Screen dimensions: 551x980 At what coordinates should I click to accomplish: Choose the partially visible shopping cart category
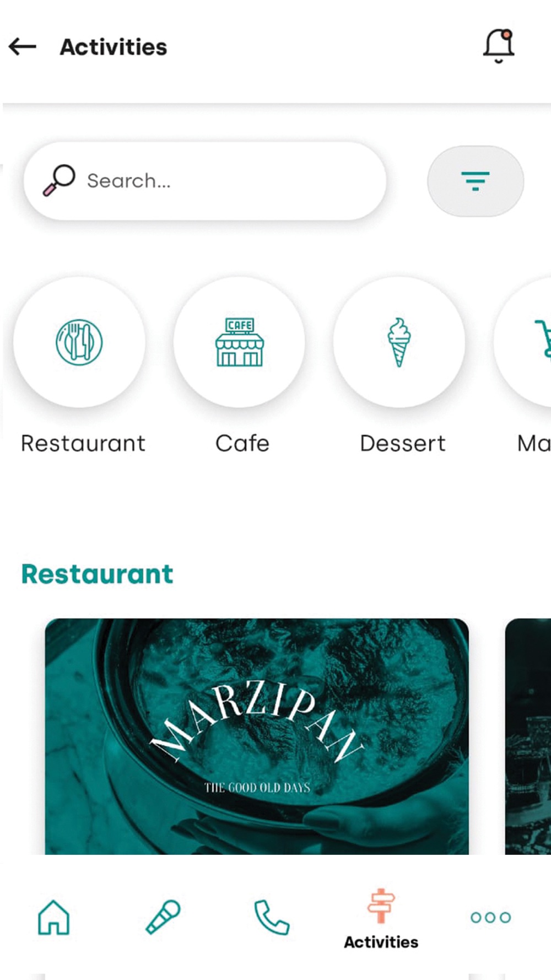523,342
